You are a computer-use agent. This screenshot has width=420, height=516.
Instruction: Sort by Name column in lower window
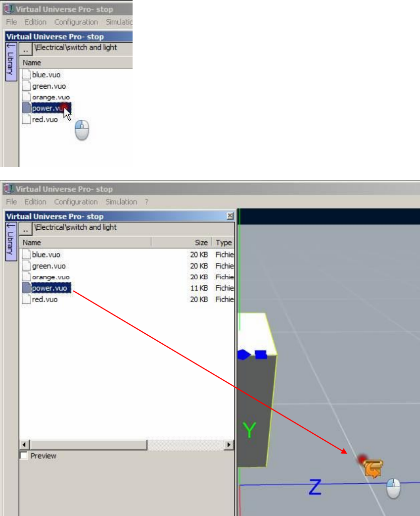pyautogui.click(x=86, y=243)
